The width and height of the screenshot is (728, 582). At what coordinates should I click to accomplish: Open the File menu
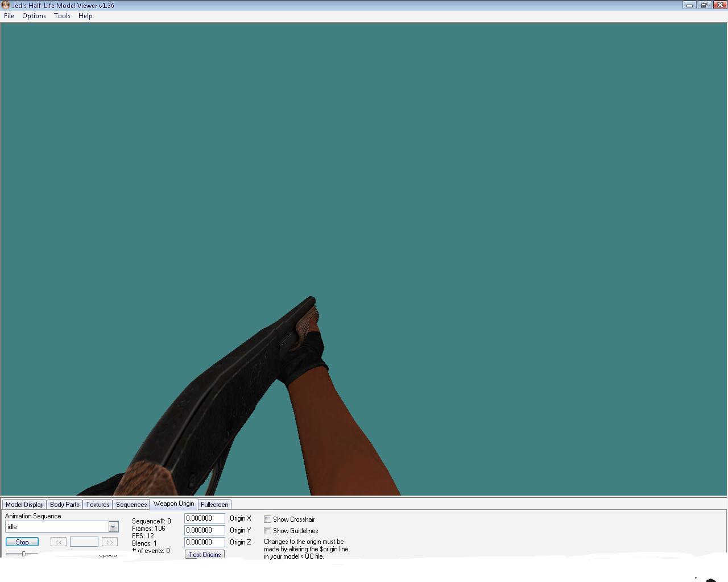pyautogui.click(x=9, y=16)
